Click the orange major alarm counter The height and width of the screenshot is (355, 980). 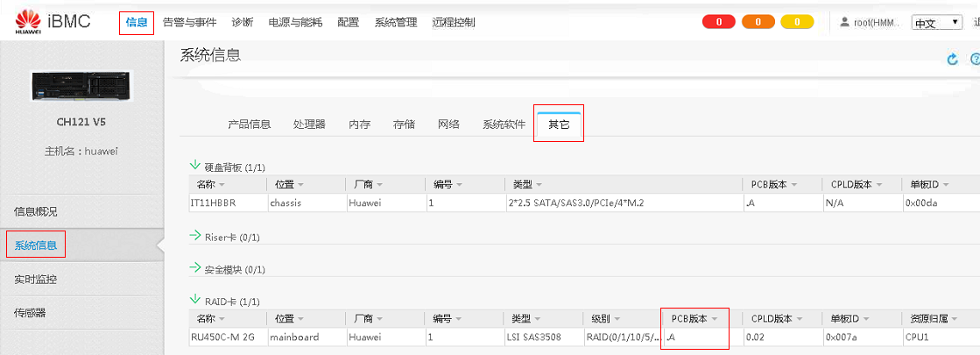click(758, 22)
